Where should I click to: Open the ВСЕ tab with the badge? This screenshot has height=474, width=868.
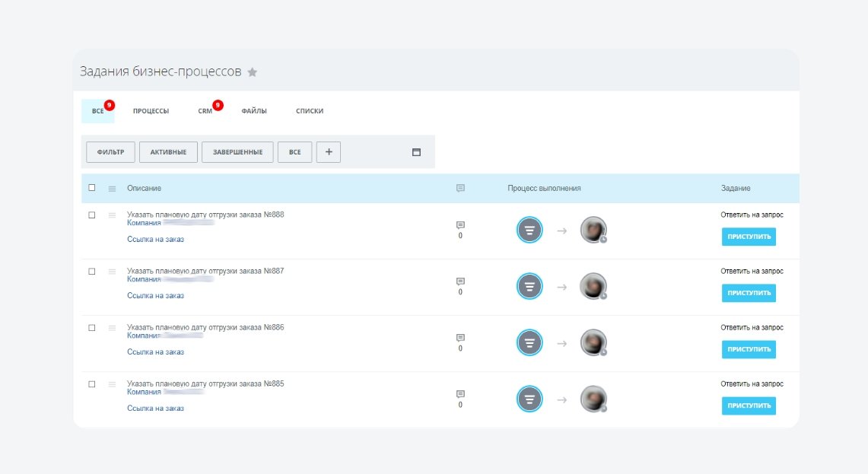[x=98, y=111]
